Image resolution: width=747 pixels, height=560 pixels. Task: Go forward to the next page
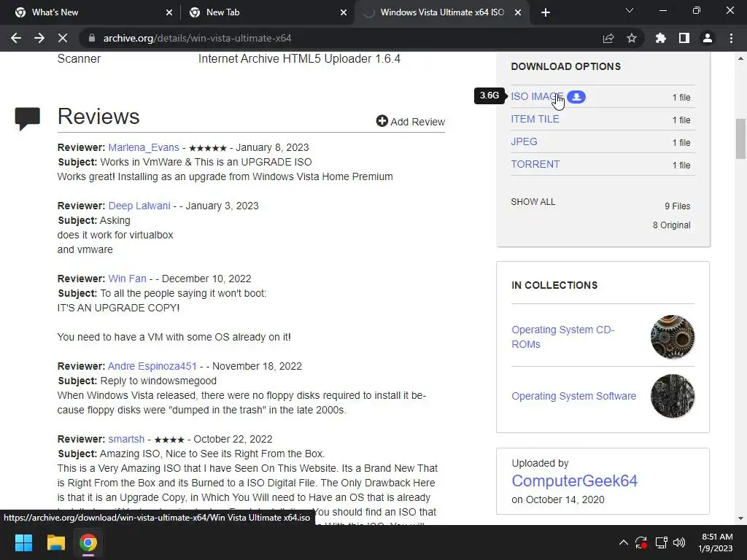point(39,38)
